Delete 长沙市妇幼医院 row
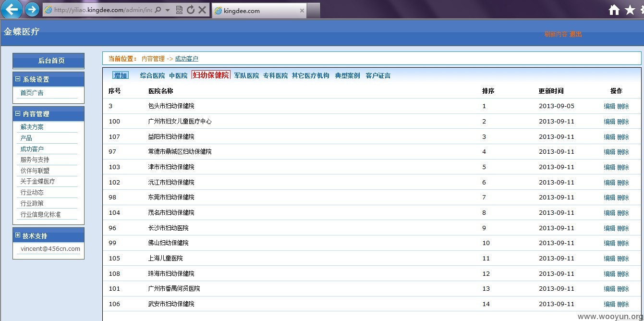 click(x=623, y=228)
